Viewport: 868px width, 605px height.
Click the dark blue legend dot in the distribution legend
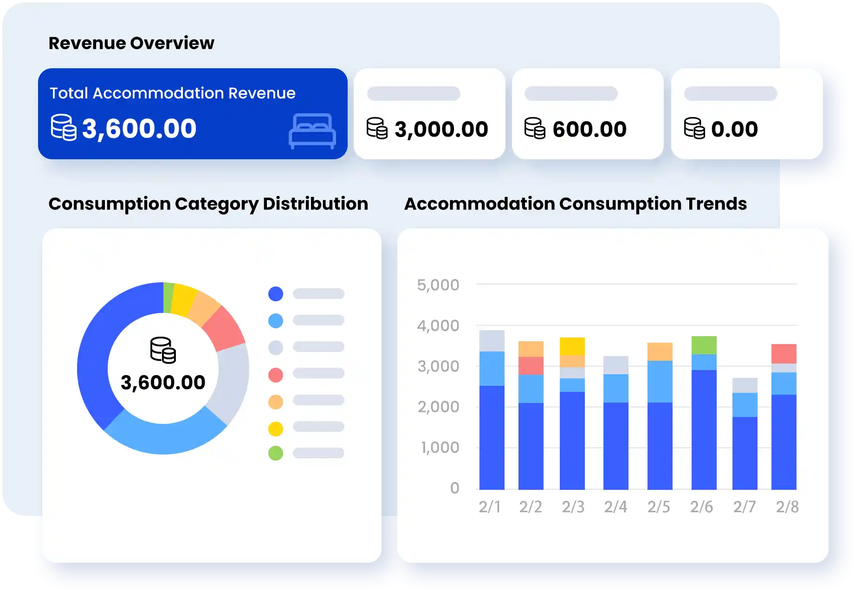pyautogui.click(x=275, y=293)
